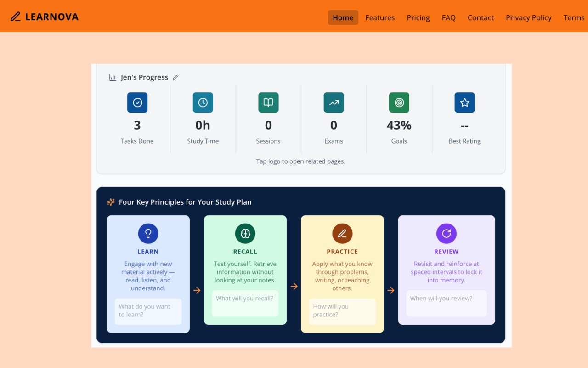Open the Exams trending arrow icon
Viewport: 588px width, 368px height.
(x=334, y=103)
